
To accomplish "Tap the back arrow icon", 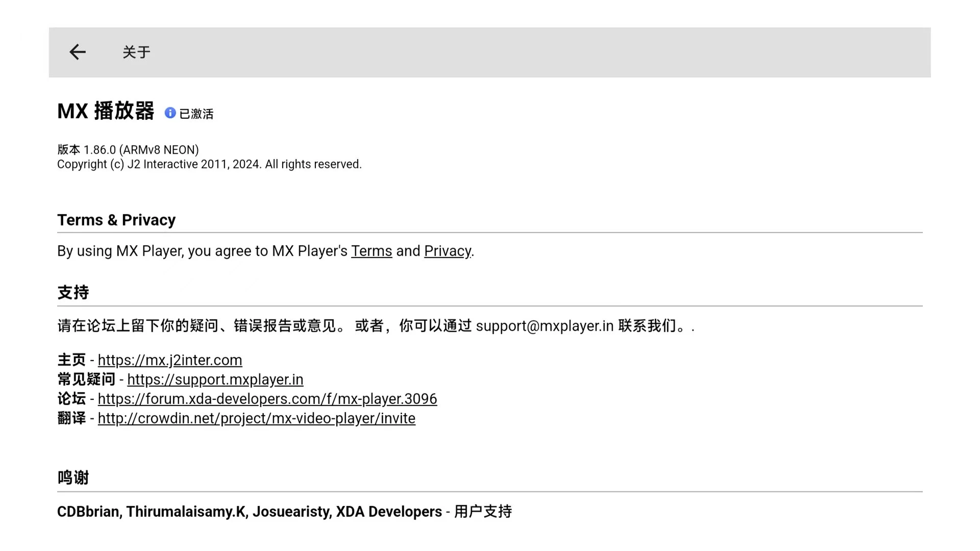I will click(x=78, y=52).
